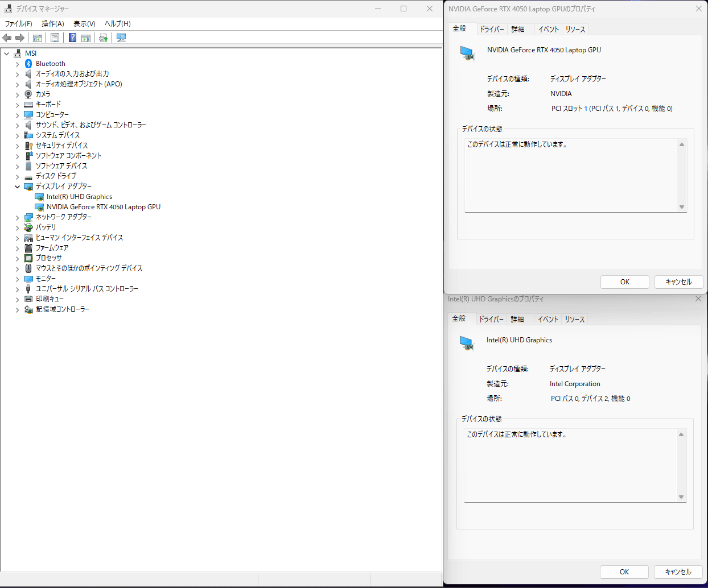The height and width of the screenshot is (588, 708).
Task: Click the 'Intel Corporation' manufacturer text
Action: (x=575, y=384)
